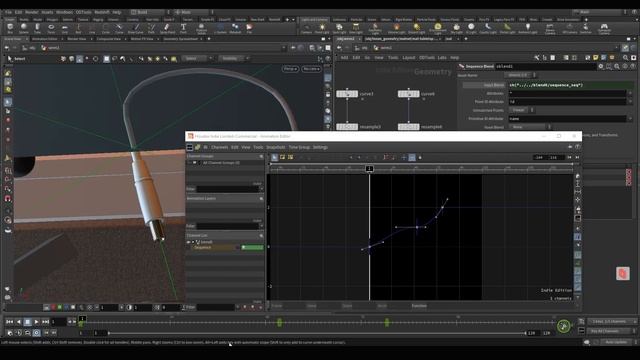
Task: Open the Layout menu in network editor
Action: pyautogui.click(x=409, y=58)
